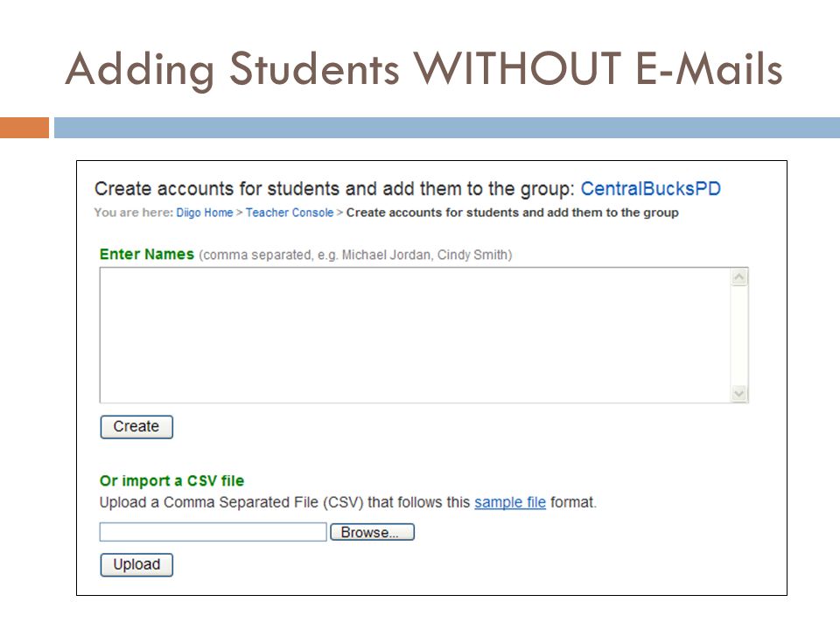Click the orange accent block under the title
This screenshot has height=630, width=840.
click(24, 128)
